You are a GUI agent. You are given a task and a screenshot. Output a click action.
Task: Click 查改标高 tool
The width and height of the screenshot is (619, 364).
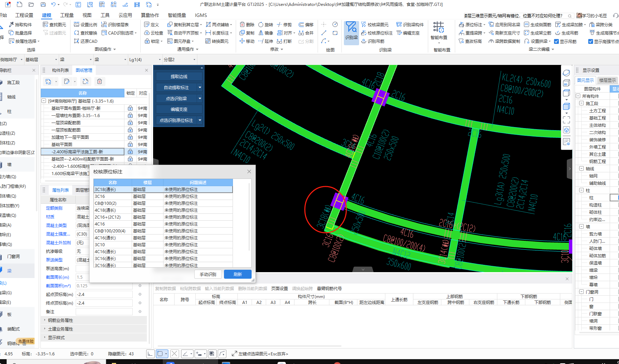(x=470, y=41)
